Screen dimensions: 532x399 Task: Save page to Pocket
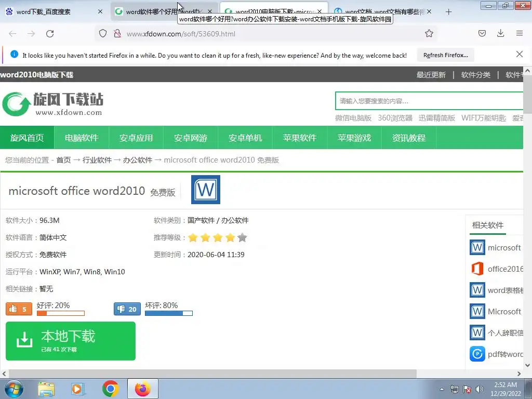tap(482, 33)
